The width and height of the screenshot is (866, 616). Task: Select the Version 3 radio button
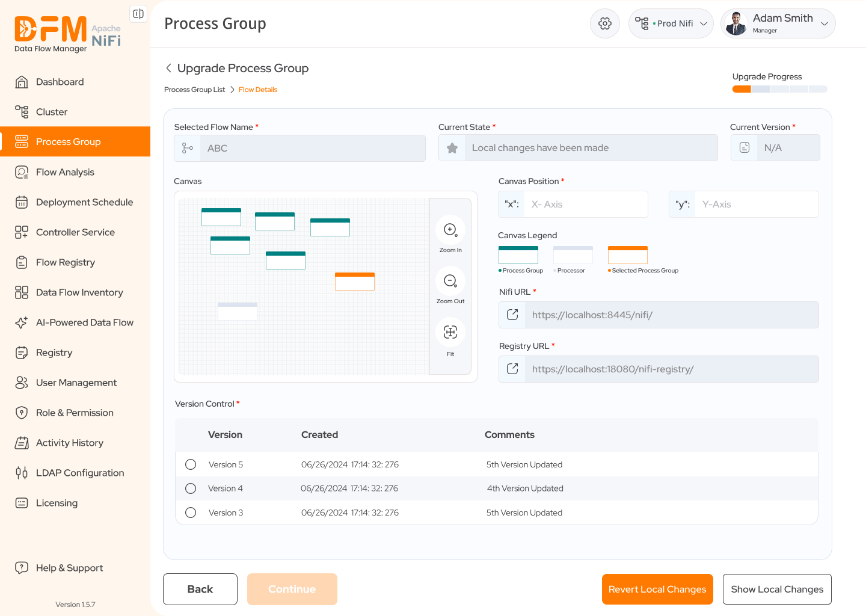[x=191, y=513]
